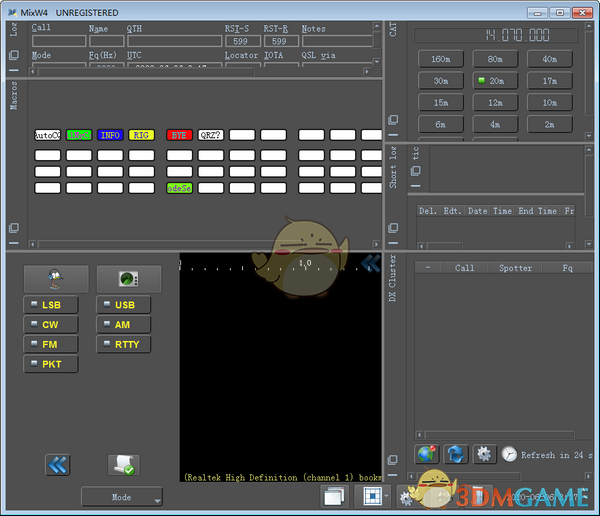Select the 40m band
600x516 pixels.
[550, 59]
